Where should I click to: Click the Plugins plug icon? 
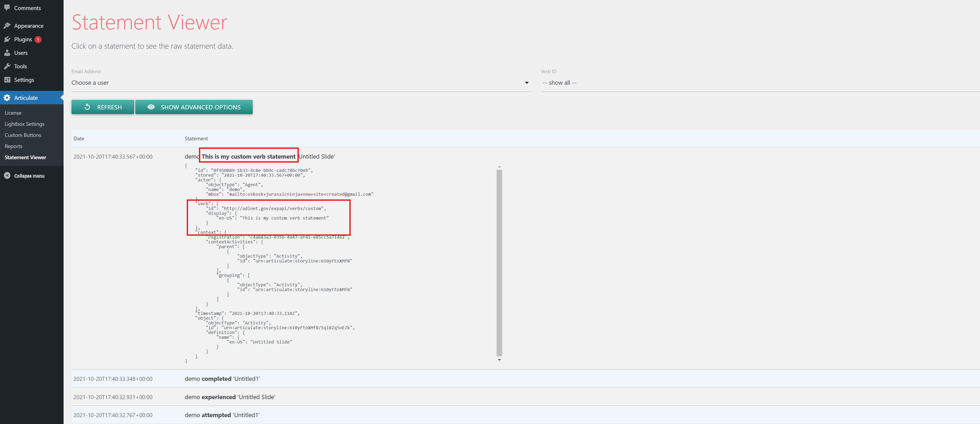coord(7,39)
